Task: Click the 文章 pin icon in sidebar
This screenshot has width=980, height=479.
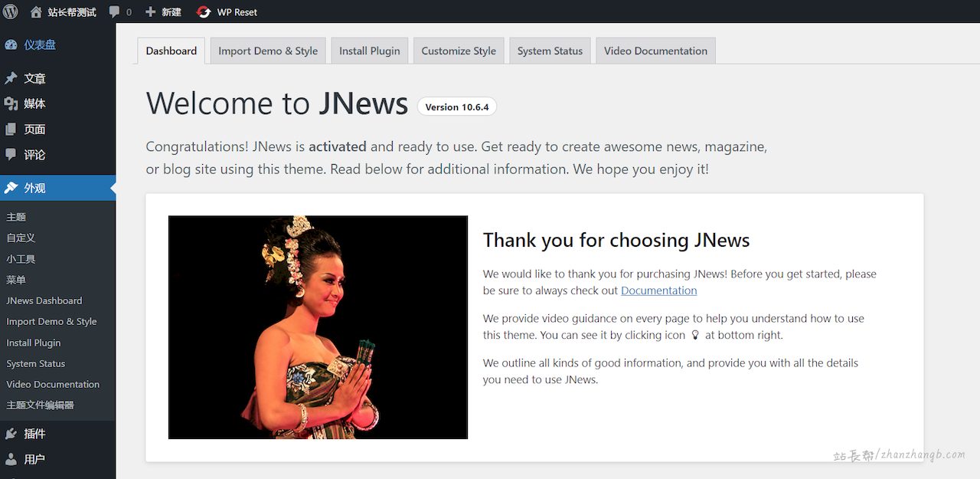Action: 11,78
